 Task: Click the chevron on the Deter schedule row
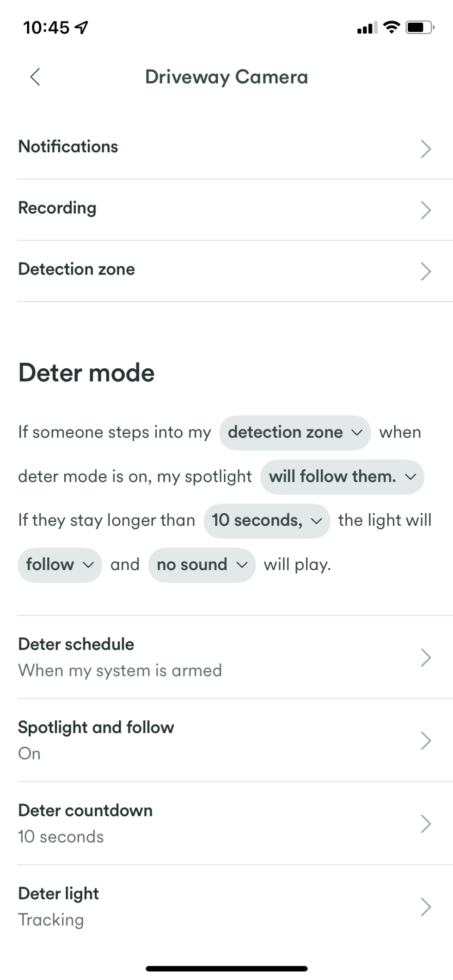[426, 657]
